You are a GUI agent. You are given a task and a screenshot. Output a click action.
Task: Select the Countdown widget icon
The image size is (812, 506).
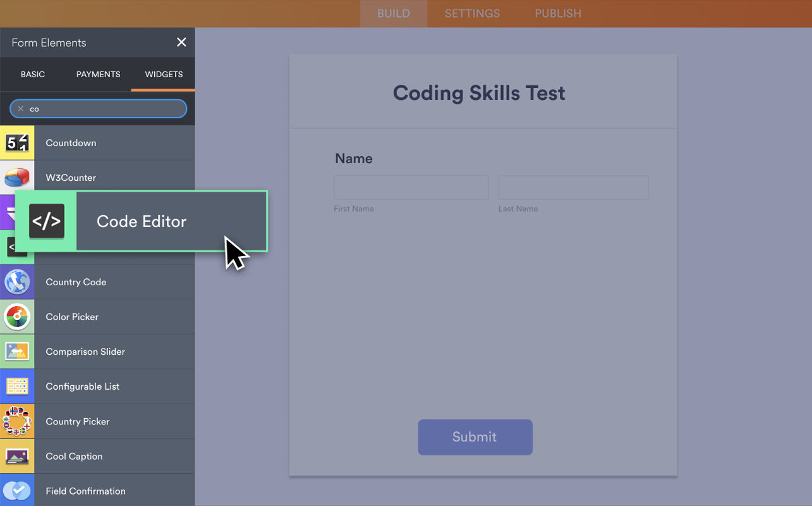point(17,142)
